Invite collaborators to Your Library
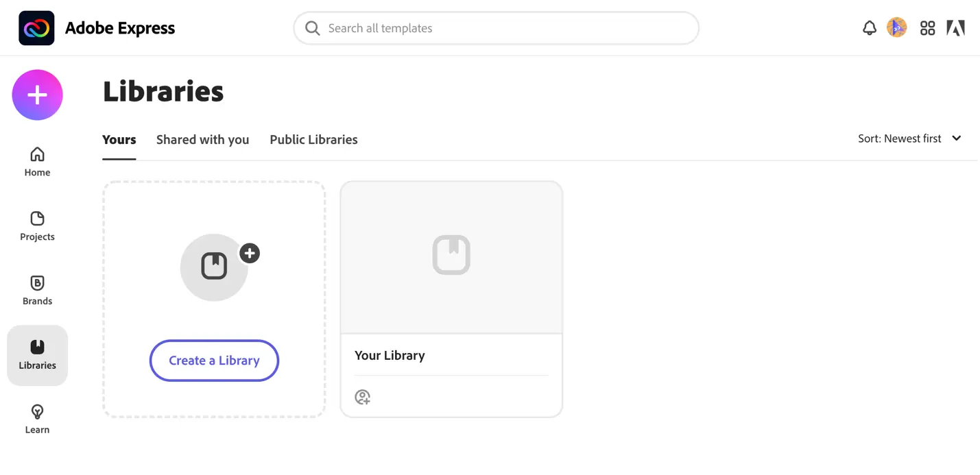This screenshot has height=475, width=980. [362, 397]
